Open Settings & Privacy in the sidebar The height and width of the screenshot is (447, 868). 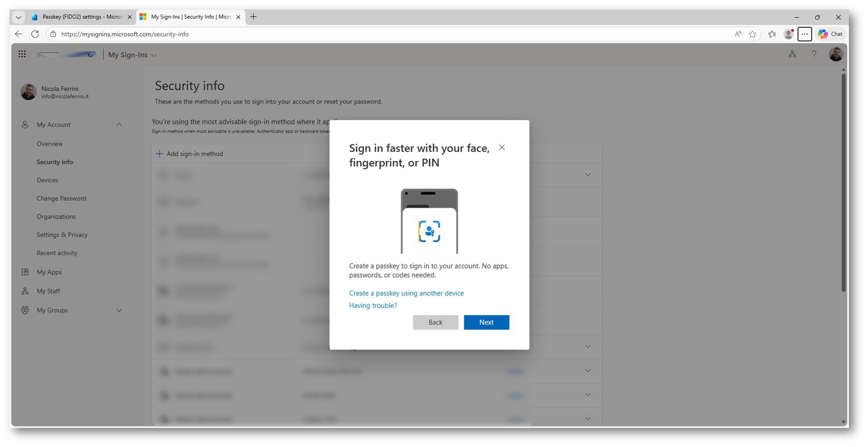62,234
